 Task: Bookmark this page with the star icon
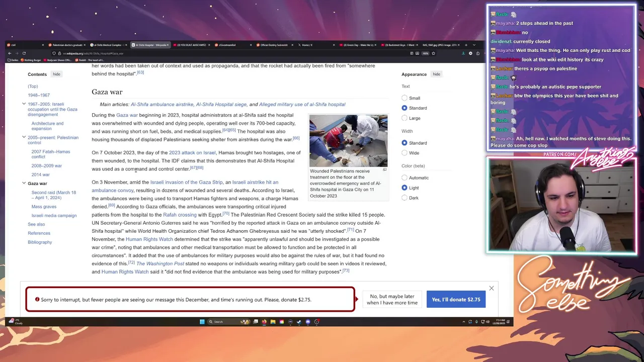[433, 53]
